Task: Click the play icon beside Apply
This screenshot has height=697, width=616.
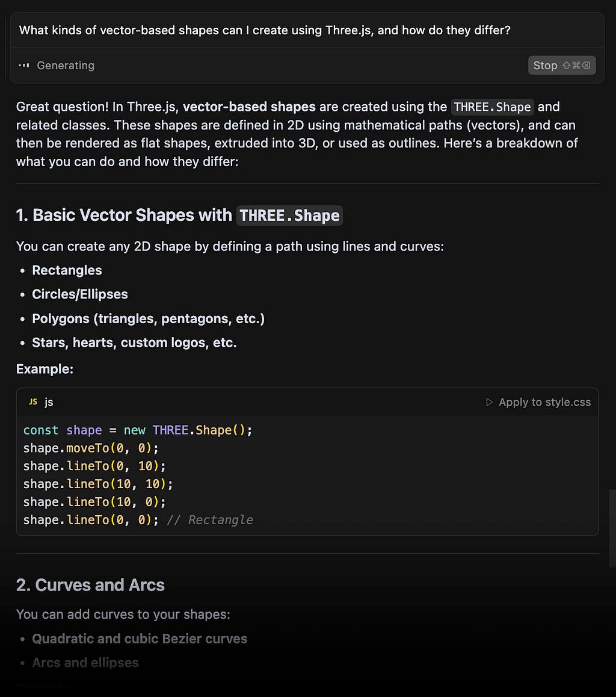Action: tap(489, 402)
